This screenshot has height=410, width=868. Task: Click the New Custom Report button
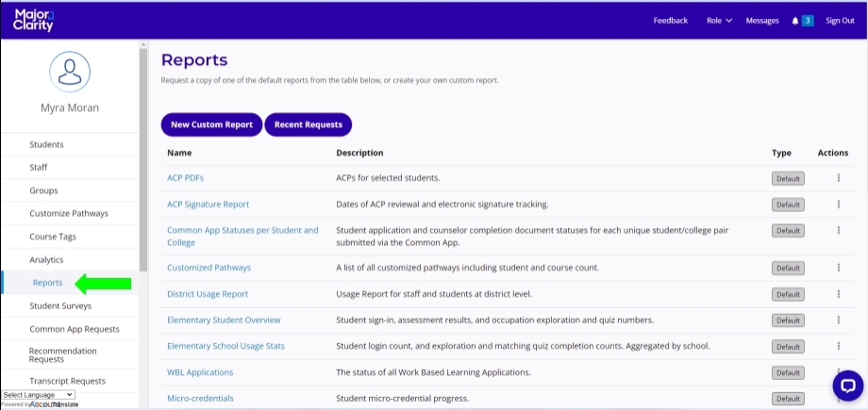[211, 124]
